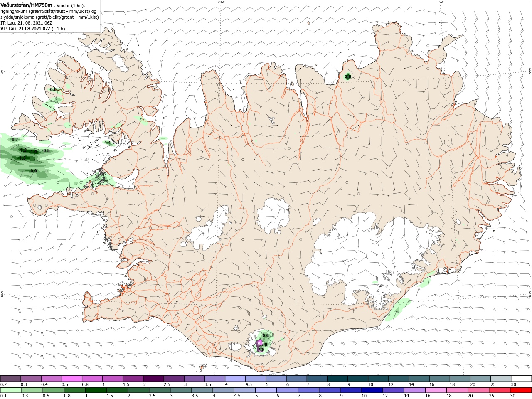Click the 0.6 value in the Westfjords
This screenshot has height=399, width=532.
(53, 89)
